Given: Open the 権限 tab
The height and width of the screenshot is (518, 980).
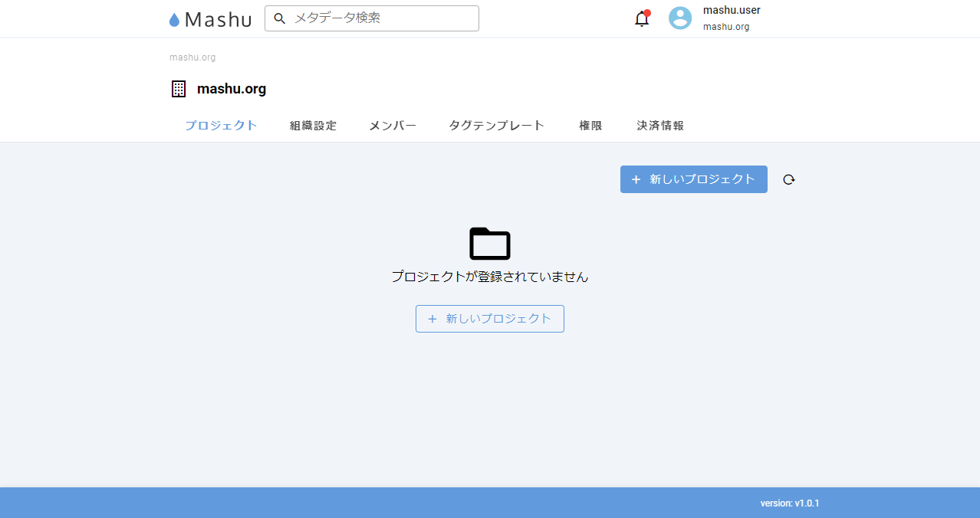Looking at the screenshot, I should [x=590, y=126].
